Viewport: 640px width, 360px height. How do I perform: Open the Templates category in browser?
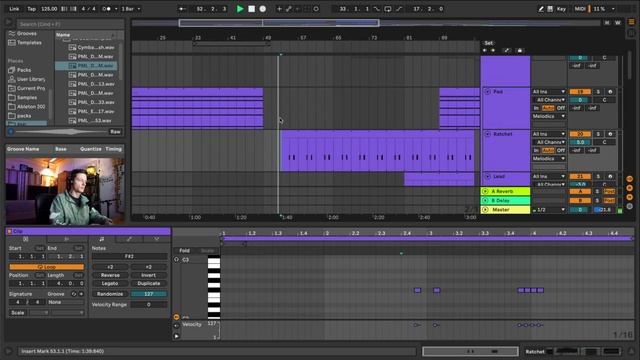coord(29,42)
